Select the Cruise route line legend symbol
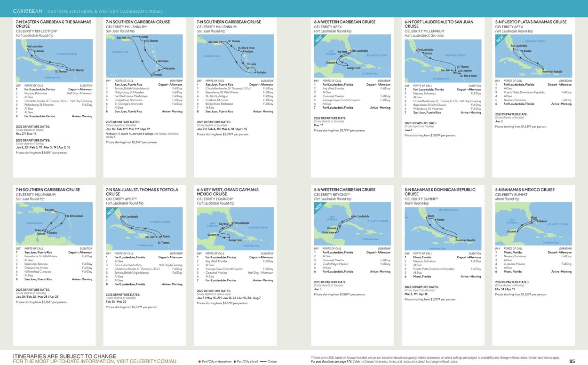Screen dimensions: 588x365 coord(263,362)
